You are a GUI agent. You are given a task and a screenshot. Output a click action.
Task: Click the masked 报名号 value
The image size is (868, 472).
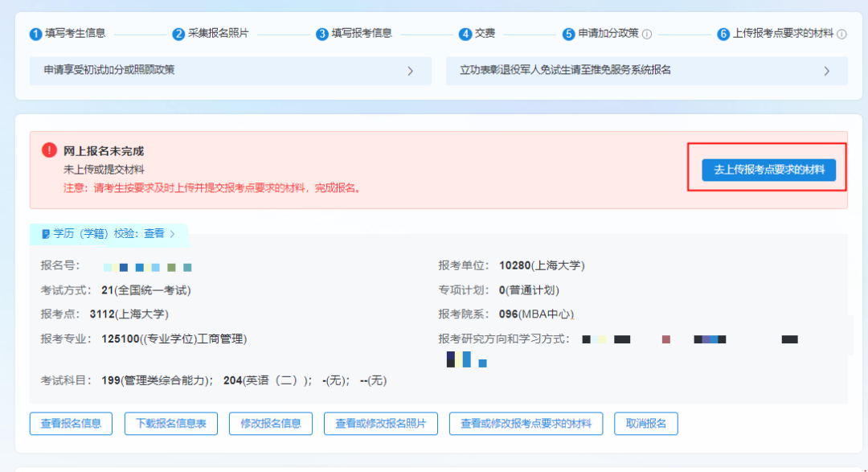click(148, 268)
